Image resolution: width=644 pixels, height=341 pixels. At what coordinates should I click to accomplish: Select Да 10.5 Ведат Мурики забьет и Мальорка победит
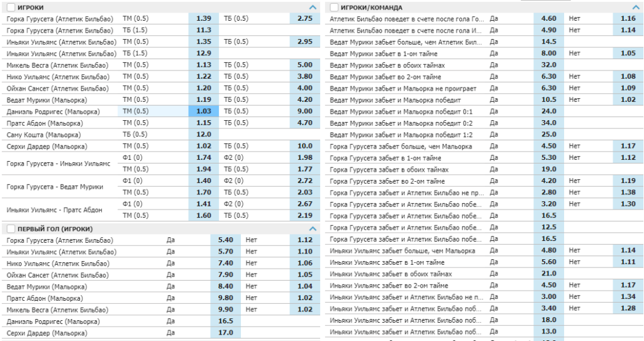(548, 99)
